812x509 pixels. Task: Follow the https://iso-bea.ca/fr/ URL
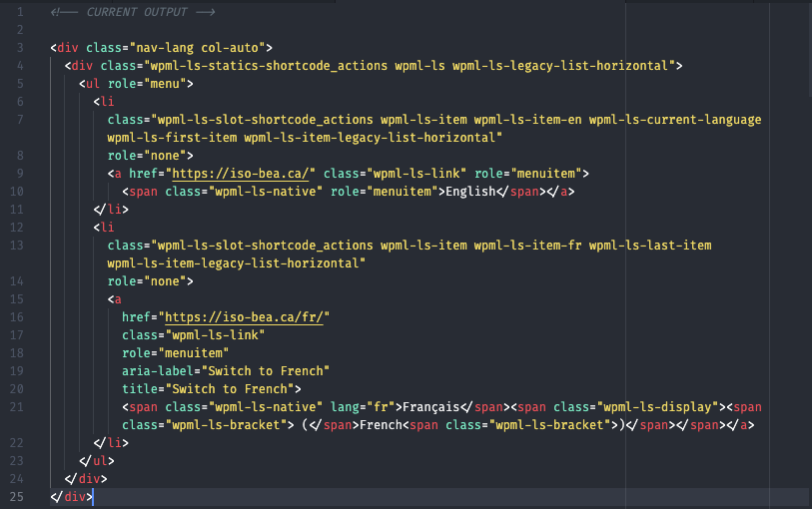click(x=246, y=317)
